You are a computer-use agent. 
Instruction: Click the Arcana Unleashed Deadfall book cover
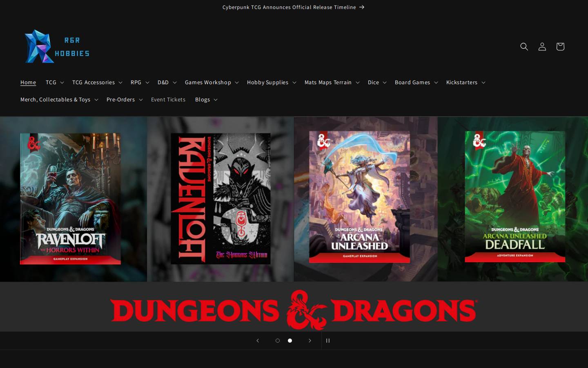[515, 197]
